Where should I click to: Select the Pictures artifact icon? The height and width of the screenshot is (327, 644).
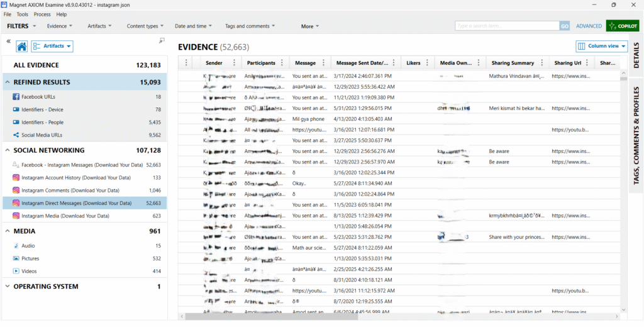coord(16,258)
